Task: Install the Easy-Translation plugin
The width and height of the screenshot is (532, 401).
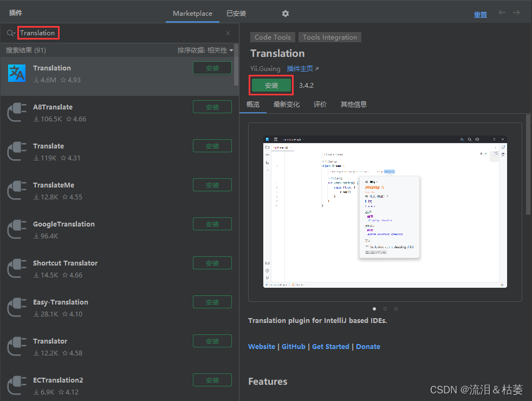Action: (x=212, y=302)
